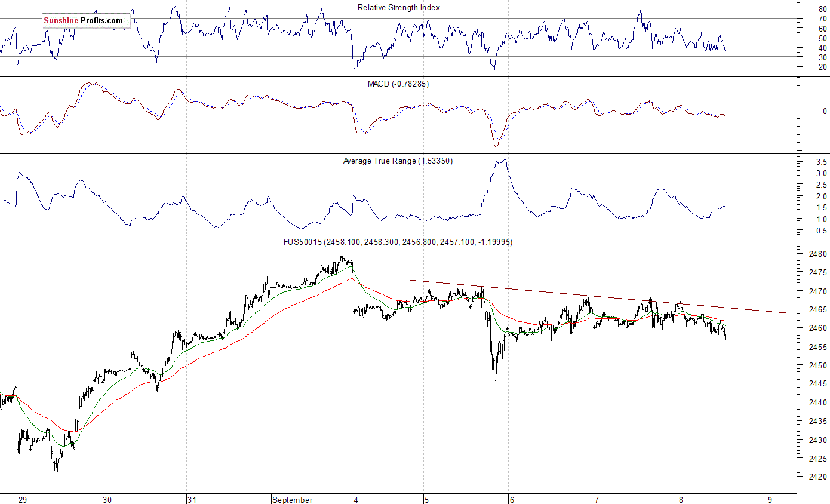The image size is (830, 504).
Task: Click the ATR 2.5 axis label
Action: [x=821, y=185]
